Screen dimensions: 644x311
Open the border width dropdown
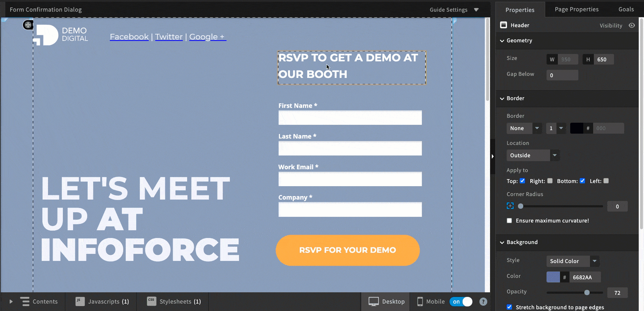[x=556, y=128]
